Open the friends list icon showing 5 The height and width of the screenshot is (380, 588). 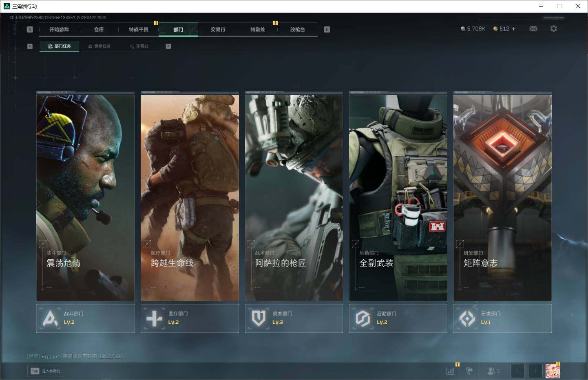[493, 371]
